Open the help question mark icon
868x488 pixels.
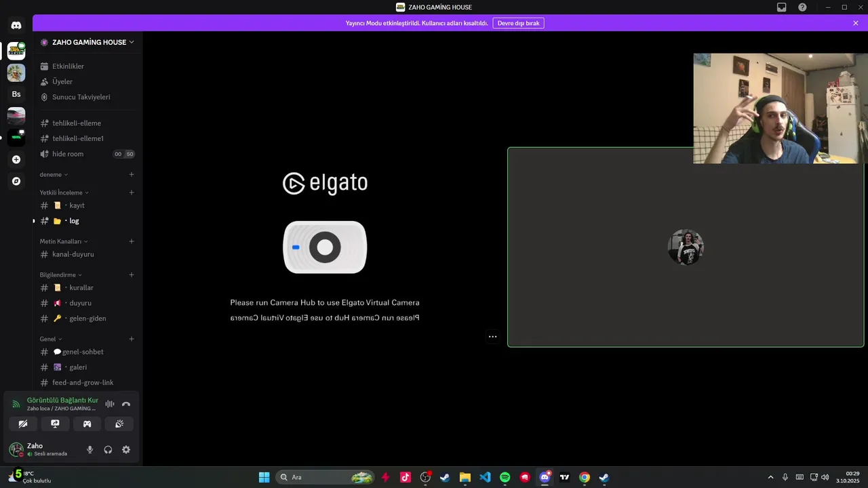pos(802,7)
